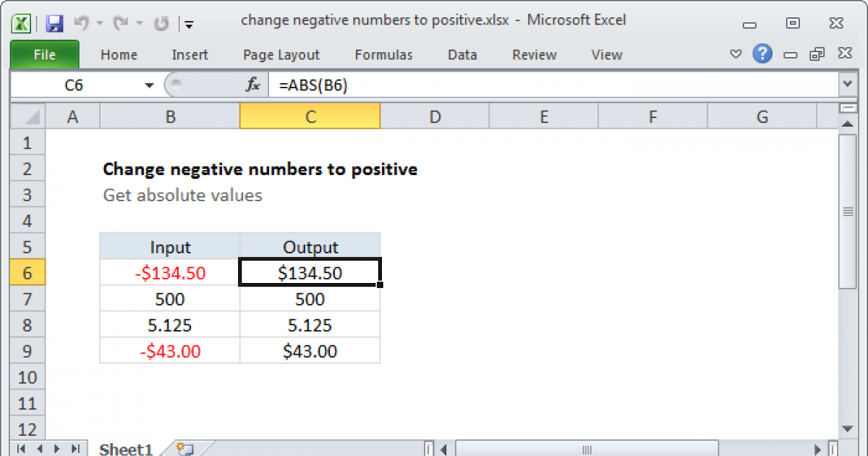Click the Sheet1 tab
Screen dimensions: 868x456
125,449
